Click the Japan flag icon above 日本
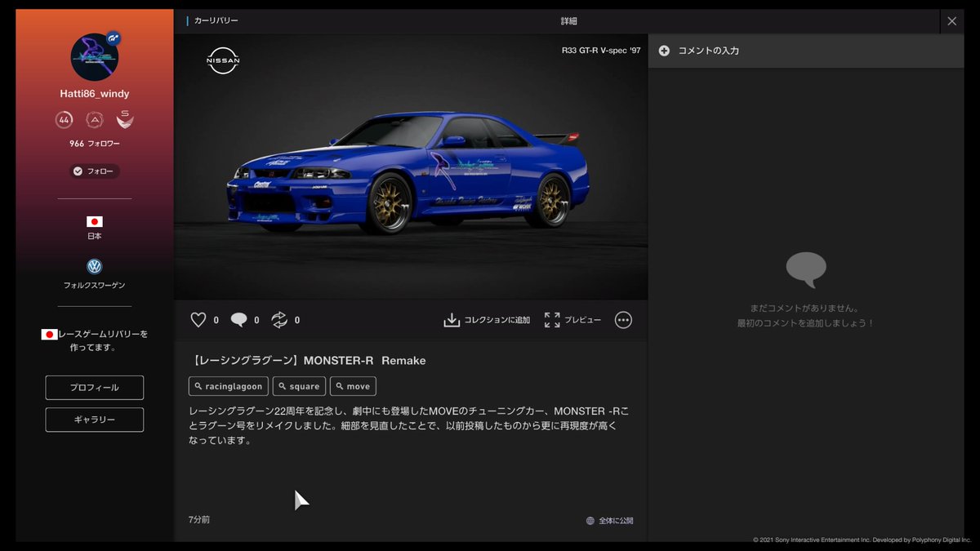Screen dimensions: 980x551 pyautogui.click(x=95, y=221)
